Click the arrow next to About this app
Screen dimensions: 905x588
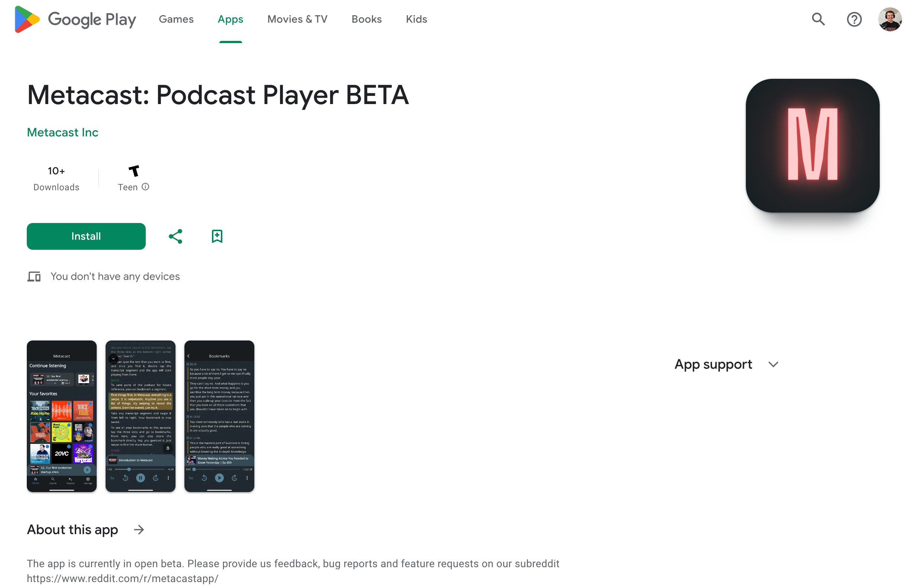139,530
